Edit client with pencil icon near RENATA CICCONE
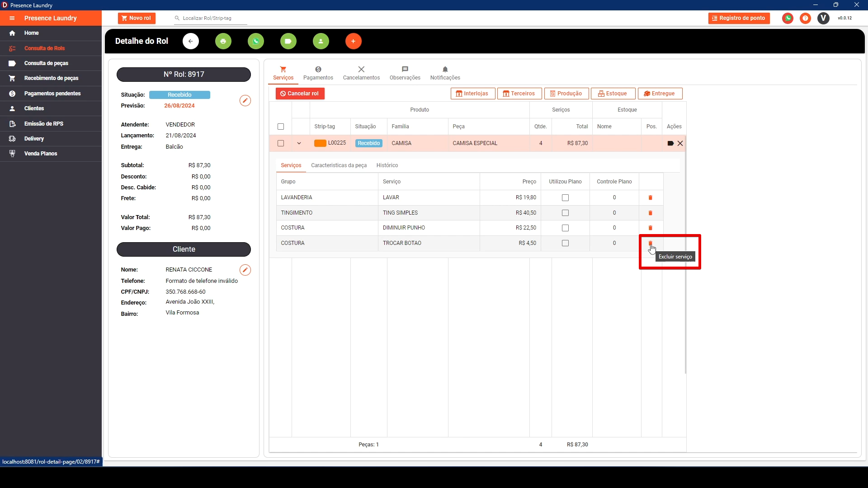This screenshot has height=488, width=868. tap(245, 270)
